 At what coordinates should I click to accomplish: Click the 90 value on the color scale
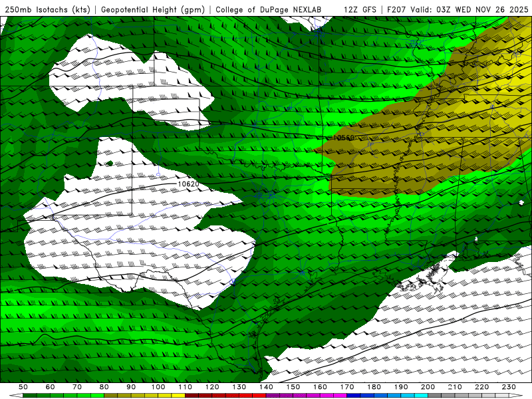click(131, 387)
